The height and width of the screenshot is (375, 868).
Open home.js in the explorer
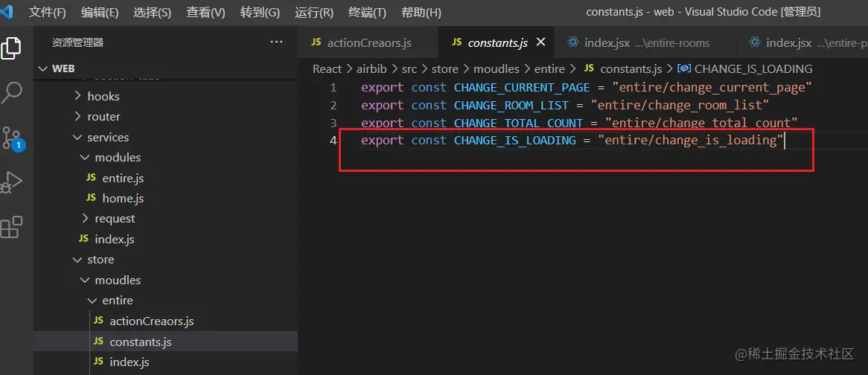165,198
